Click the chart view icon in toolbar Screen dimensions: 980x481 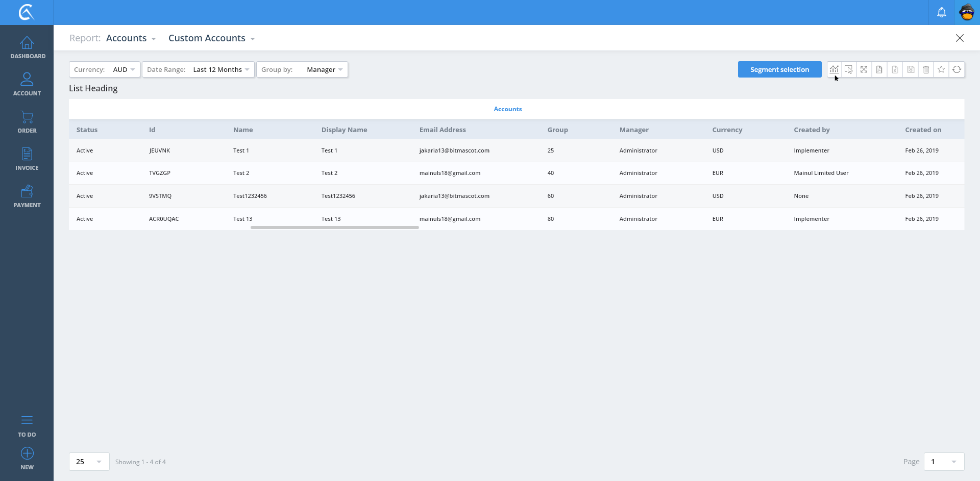tap(834, 69)
